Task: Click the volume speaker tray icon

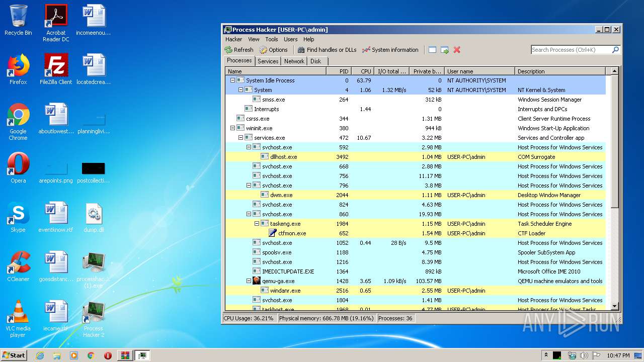Action: point(584,355)
